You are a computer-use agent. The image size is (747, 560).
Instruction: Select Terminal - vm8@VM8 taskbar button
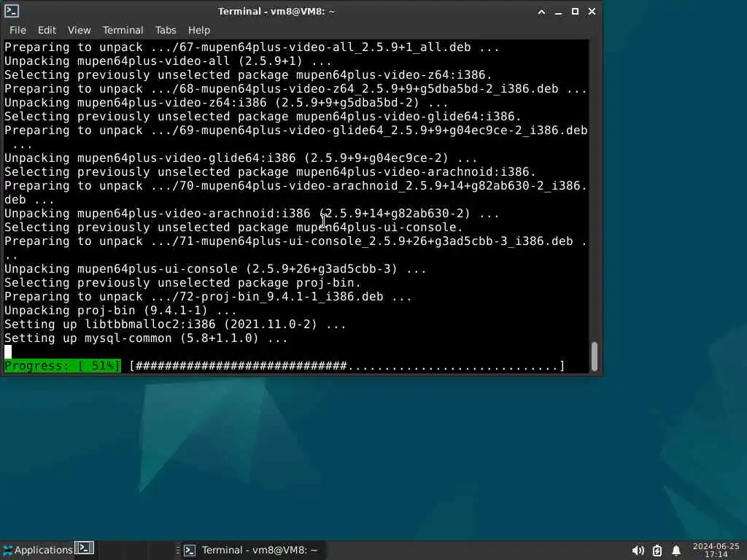[252, 550]
